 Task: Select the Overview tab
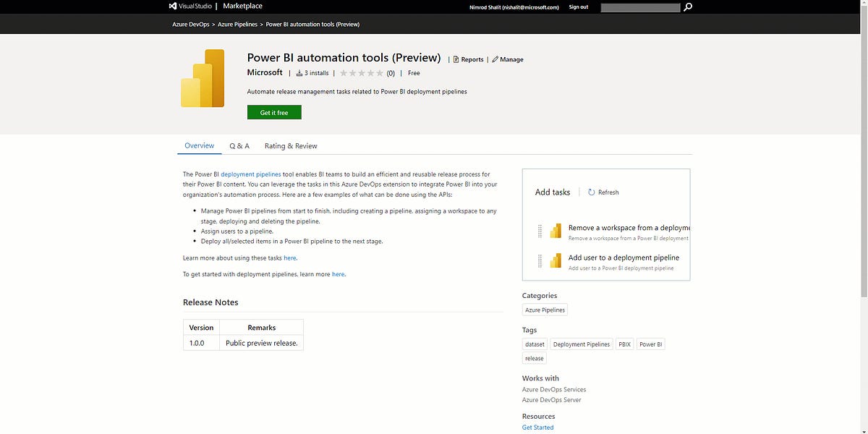[199, 145]
